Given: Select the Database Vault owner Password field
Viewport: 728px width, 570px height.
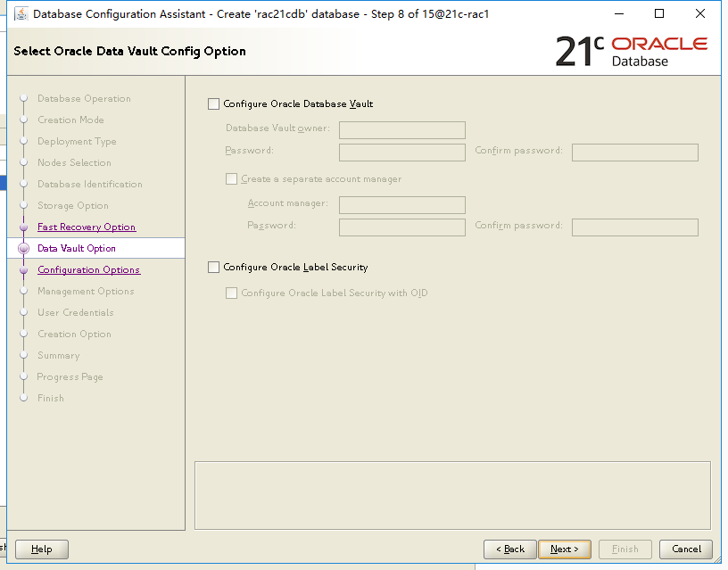Looking at the screenshot, I should [x=402, y=153].
